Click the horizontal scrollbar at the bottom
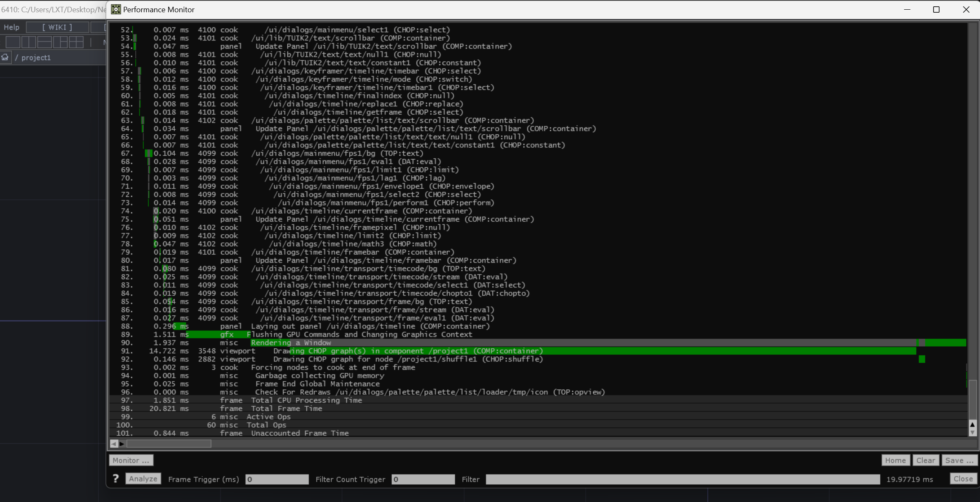This screenshot has width=980, height=502. 167,443
